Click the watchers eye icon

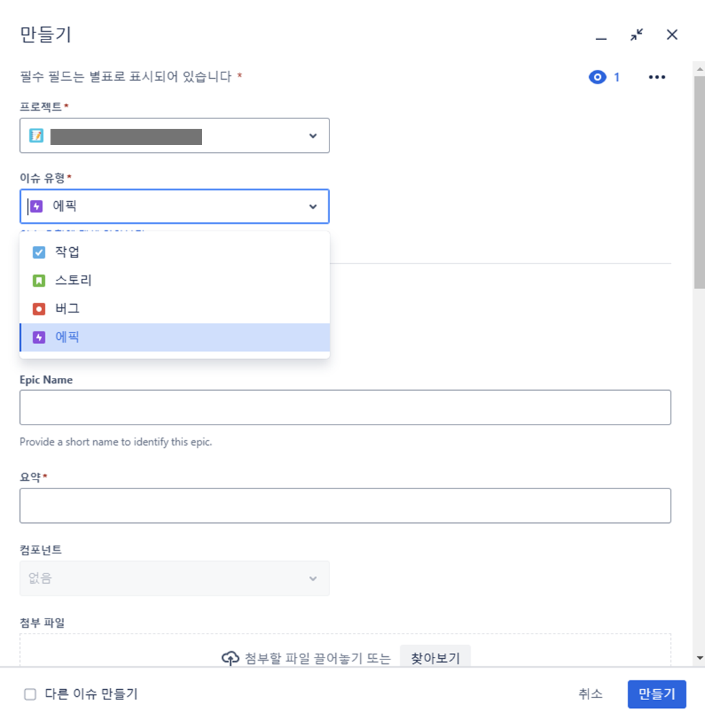(597, 78)
